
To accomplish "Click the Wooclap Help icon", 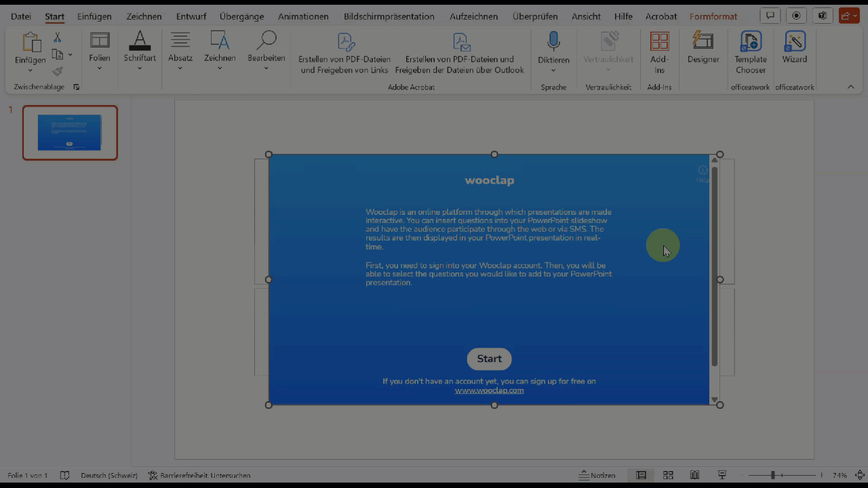I will [703, 174].
